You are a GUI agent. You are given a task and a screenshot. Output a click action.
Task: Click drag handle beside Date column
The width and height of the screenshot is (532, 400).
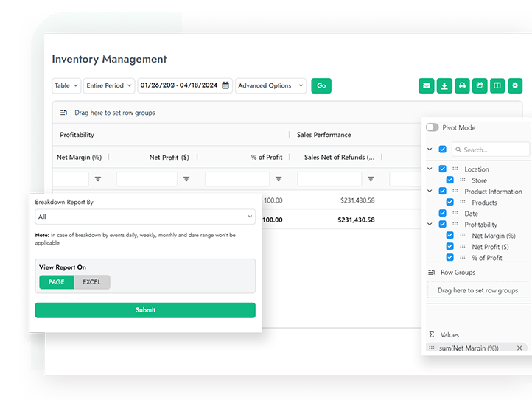point(455,213)
